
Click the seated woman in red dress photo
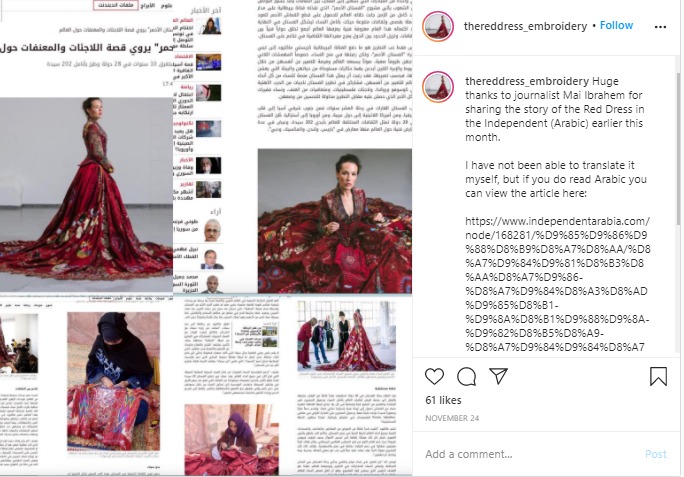(335, 221)
